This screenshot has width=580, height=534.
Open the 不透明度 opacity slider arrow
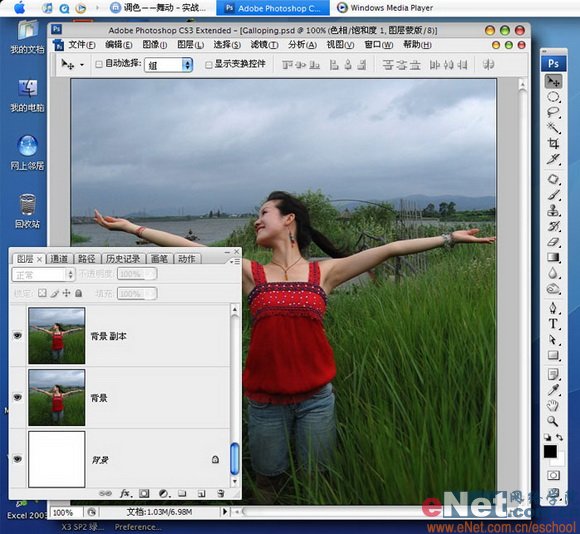coord(151,274)
